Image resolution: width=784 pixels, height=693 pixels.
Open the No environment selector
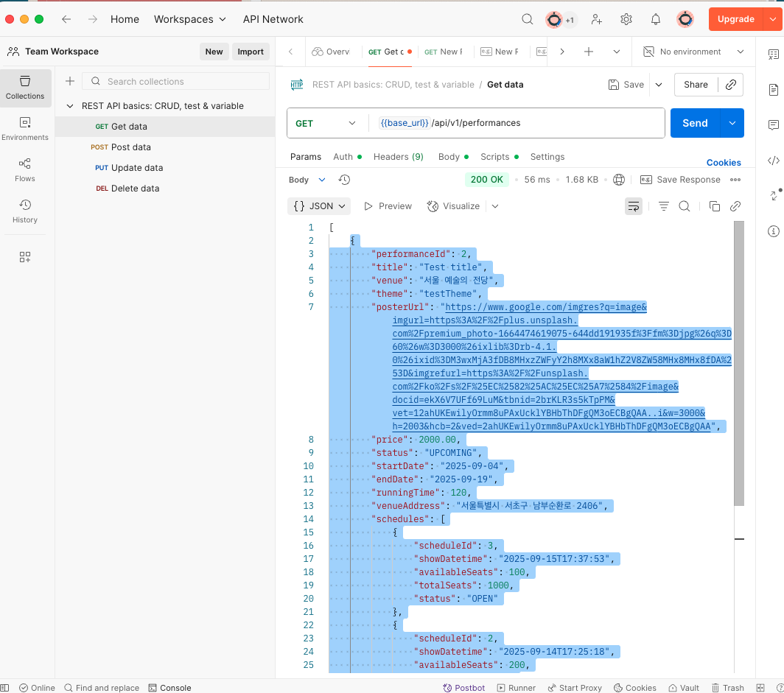tap(693, 52)
